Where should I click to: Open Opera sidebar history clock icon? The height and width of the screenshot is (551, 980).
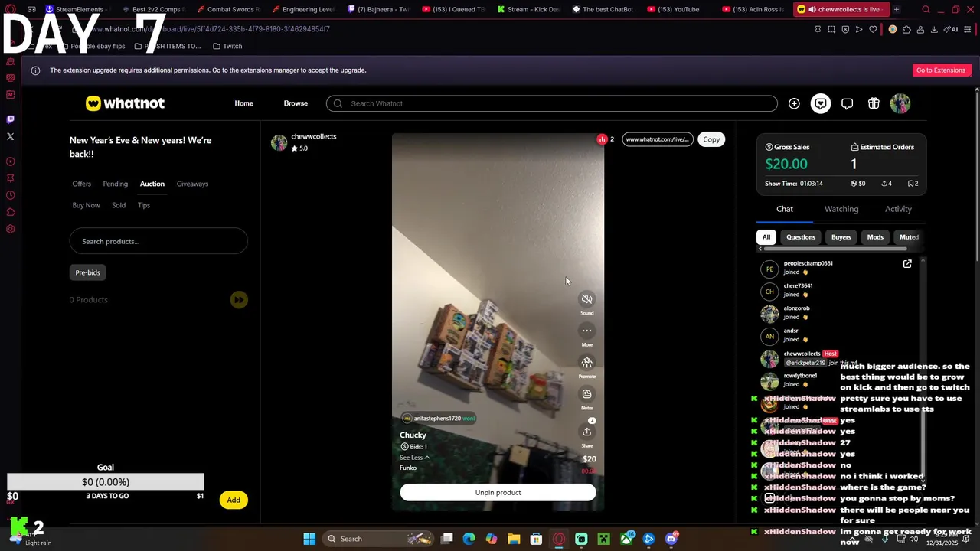[10, 195]
